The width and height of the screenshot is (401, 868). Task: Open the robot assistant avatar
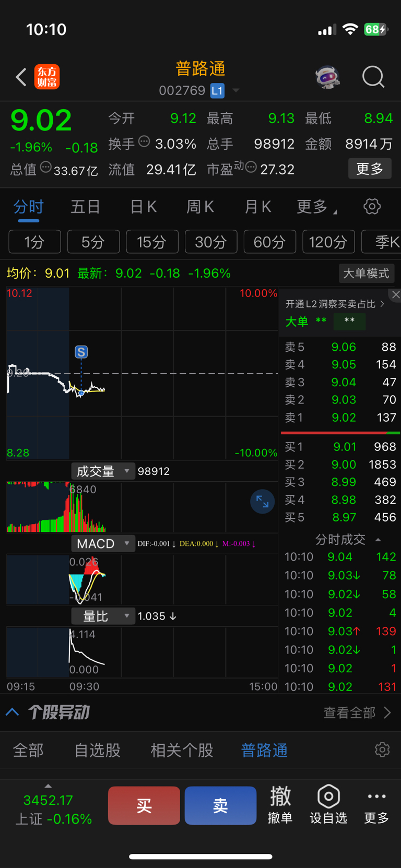click(x=328, y=77)
